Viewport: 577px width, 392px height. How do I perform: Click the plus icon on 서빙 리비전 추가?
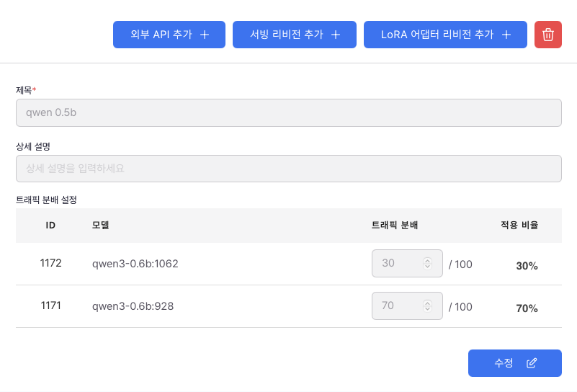point(336,35)
